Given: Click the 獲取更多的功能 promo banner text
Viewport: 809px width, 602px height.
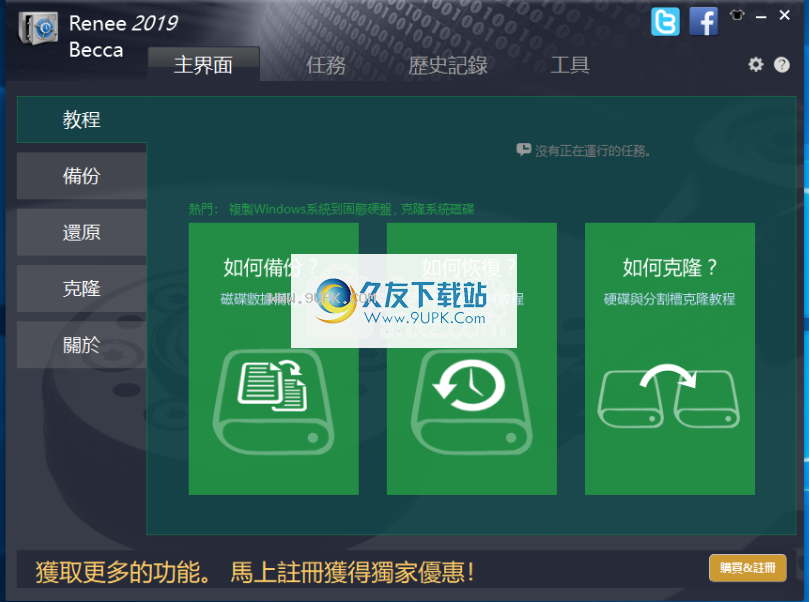Looking at the screenshot, I should (123, 572).
